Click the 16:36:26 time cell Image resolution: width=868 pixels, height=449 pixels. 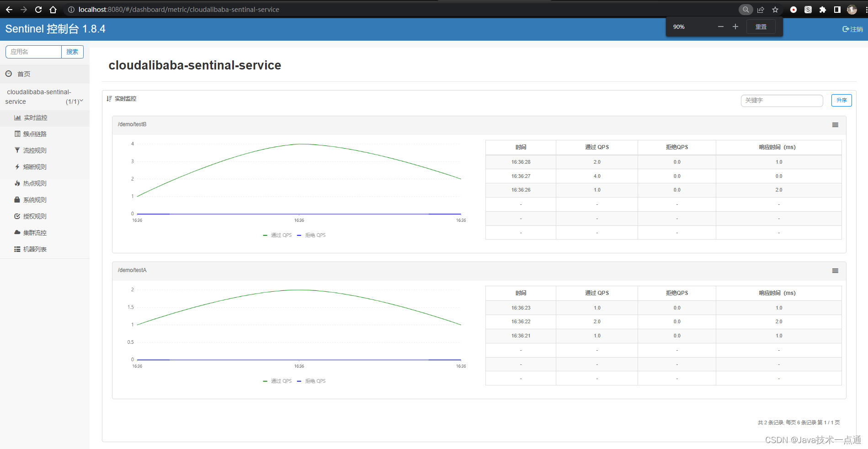[x=521, y=190]
